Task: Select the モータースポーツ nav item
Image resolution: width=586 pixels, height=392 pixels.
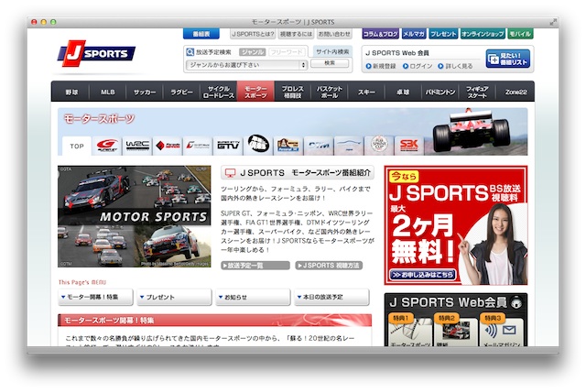Action: pos(255,92)
